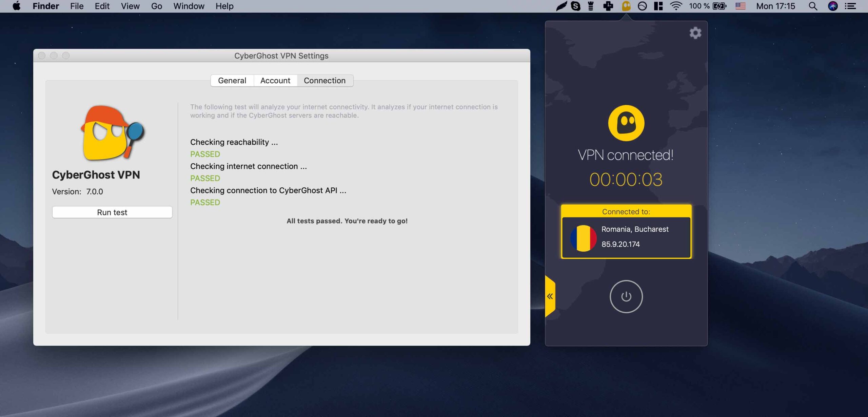This screenshot has height=417, width=868.
Task: Switch to the Account tab
Action: tap(275, 81)
